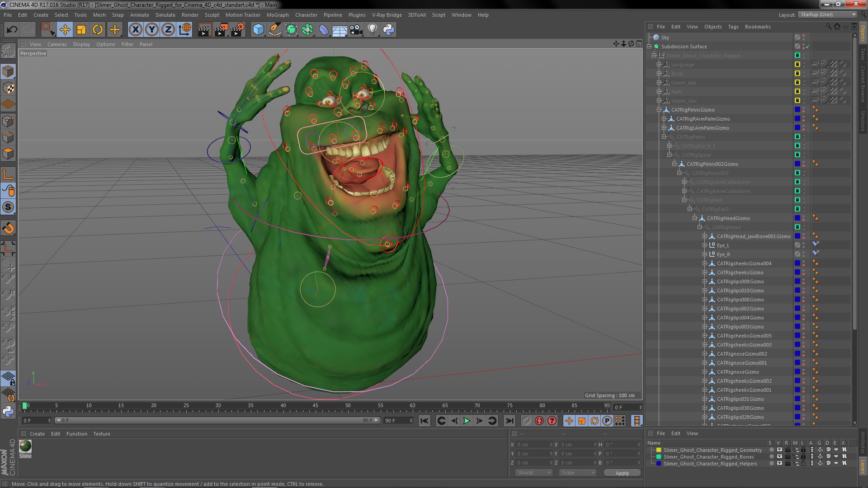Viewport: 868px width, 488px height.
Task: Click blue Helpers layer color swatch
Action: (659, 464)
